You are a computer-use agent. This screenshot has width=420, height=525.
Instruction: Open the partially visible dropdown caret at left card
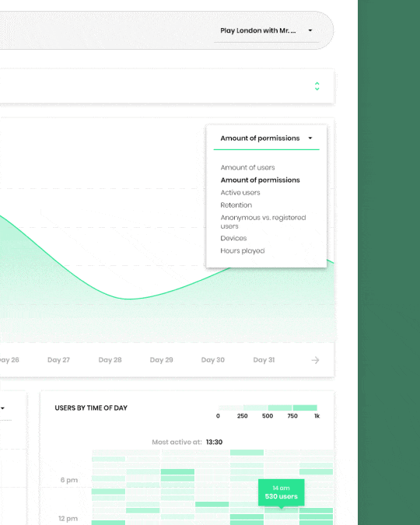(x=2, y=408)
